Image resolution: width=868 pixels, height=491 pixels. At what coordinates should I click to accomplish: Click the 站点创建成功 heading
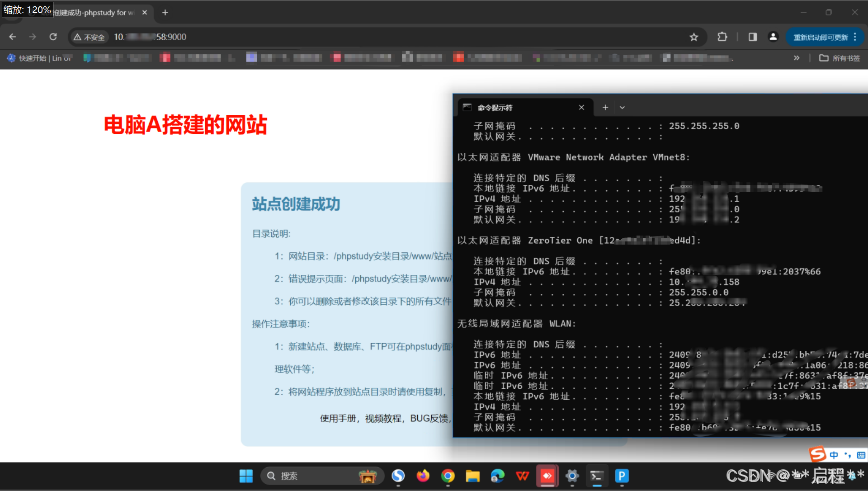(x=296, y=204)
